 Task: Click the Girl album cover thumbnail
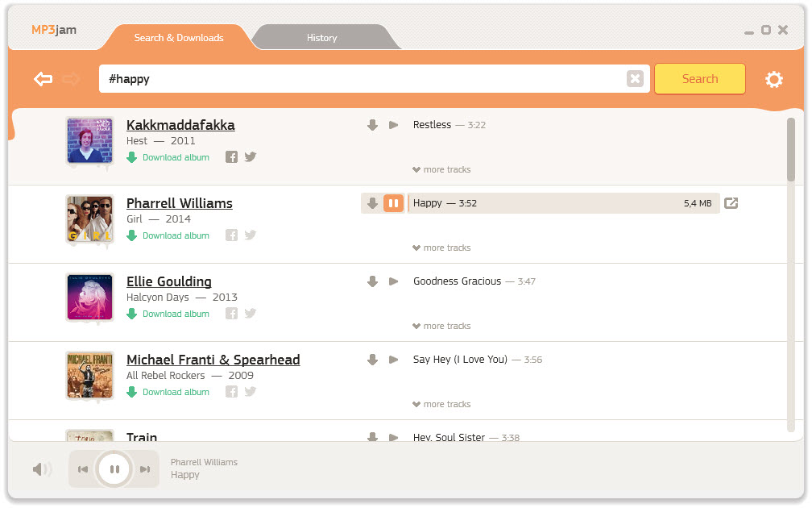[x=89, y=219]
